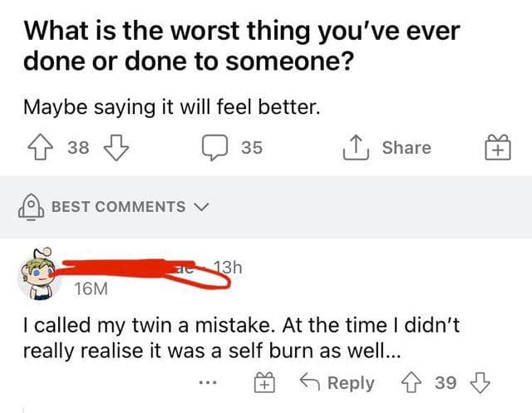The height and width of the screenshot is (413, 532).
Task: Downvote the main post
Action: tap(111, 148)
